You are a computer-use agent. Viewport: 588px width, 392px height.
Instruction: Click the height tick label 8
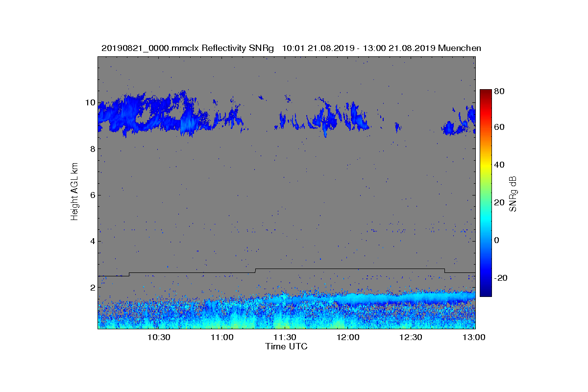click(92, 149)
